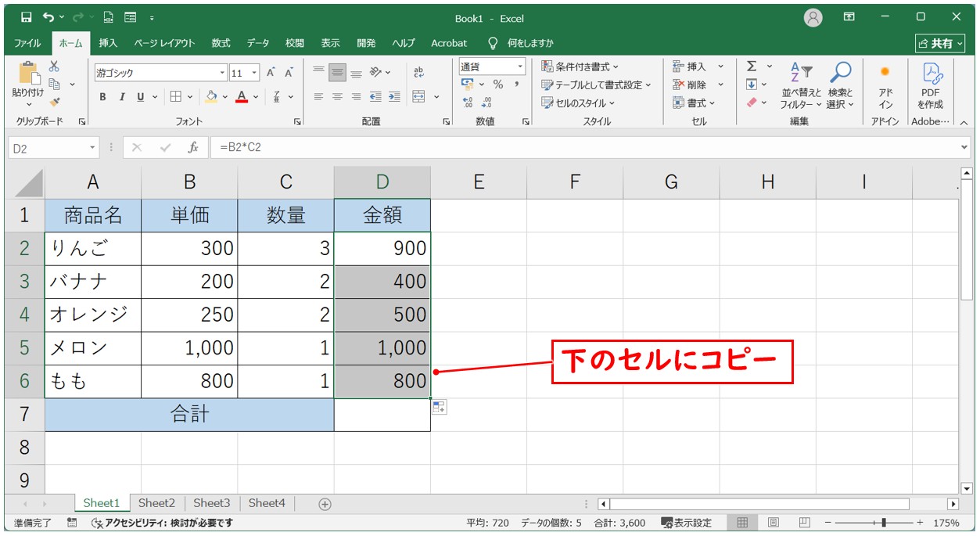Increase indent
This screenshot has height=536, width=980.
[394, 97]
